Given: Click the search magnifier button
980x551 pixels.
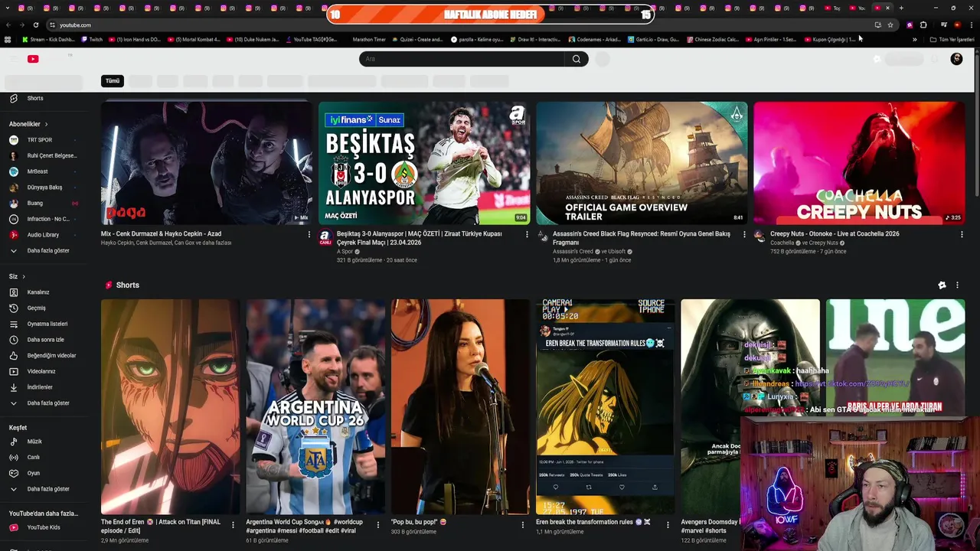Looking at the screenshot, I should 577,59.
